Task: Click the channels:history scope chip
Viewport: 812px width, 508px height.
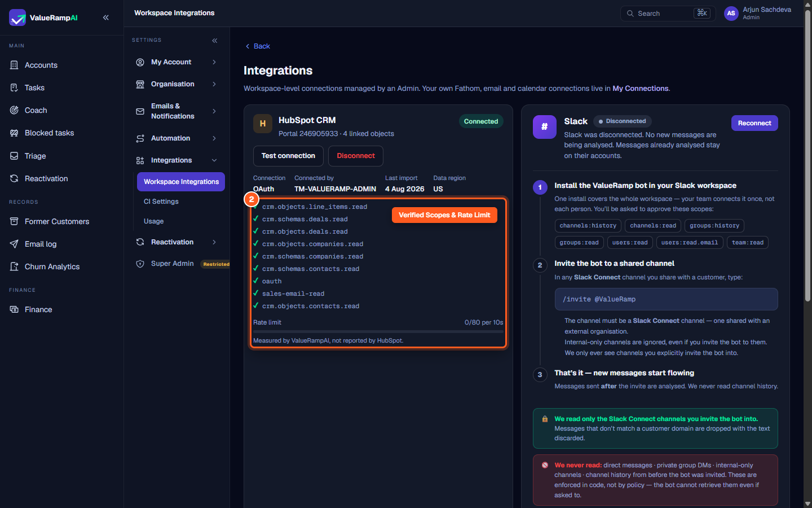Action: [588, 226]
